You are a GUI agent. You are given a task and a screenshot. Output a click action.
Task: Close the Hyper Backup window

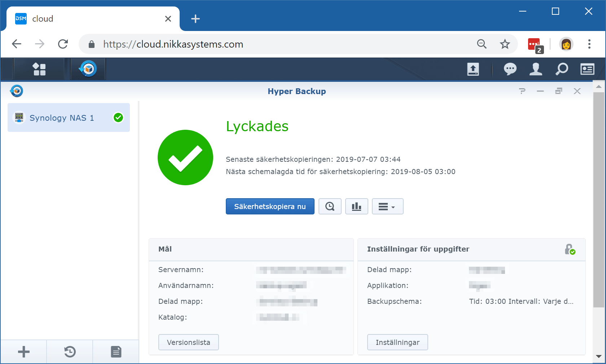(577, 91)
